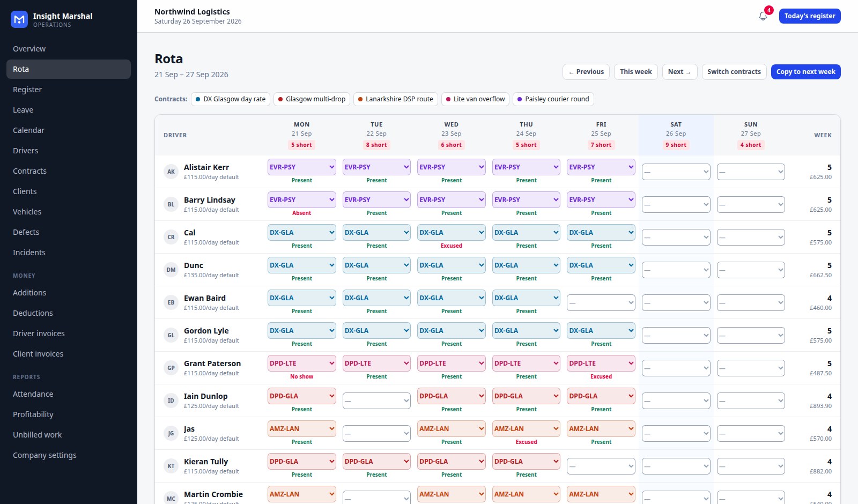Image resolution: width=858 pixels, height=504 pixels.
Task: Select the Lite van overflow contract chip
Action: 475,99
